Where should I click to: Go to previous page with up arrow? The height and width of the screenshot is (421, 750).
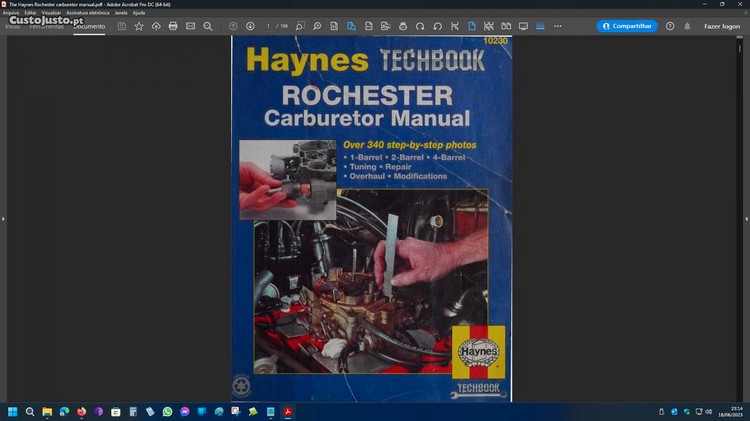233,26
